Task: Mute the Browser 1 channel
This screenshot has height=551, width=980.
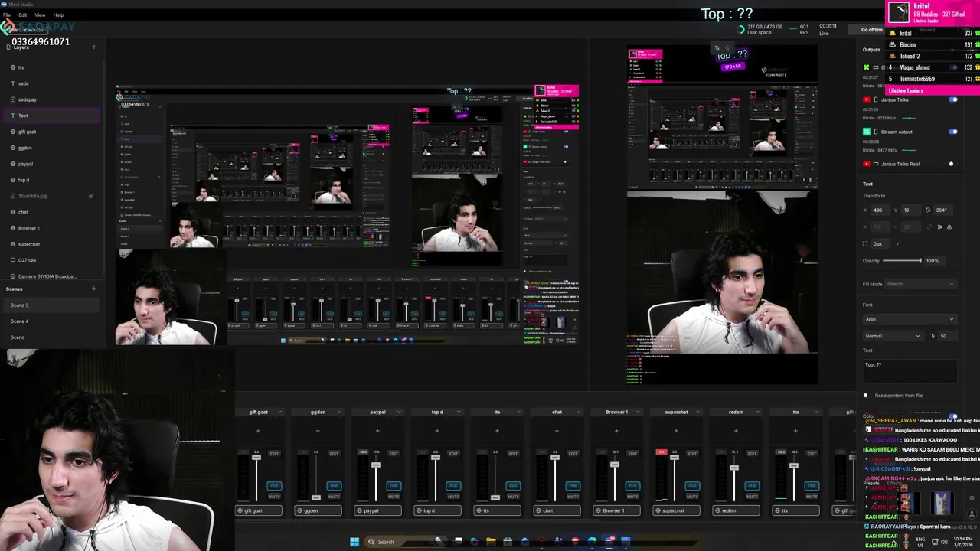Action: pyautogui.click(x=632, y=496)
